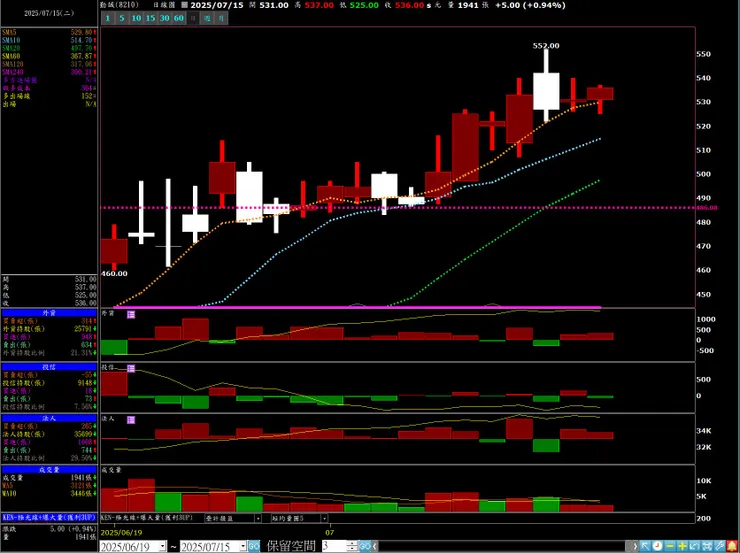Click the undo/reset arrow icon in bottom toolbar
The height and width of the screenshot is (553, 740).
695,546
